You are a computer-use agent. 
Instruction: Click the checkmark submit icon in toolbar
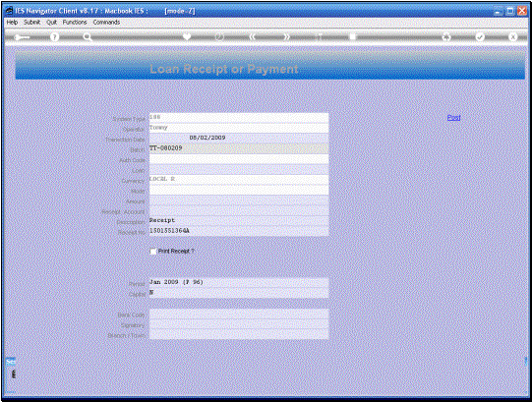click(x=480, y=37)
